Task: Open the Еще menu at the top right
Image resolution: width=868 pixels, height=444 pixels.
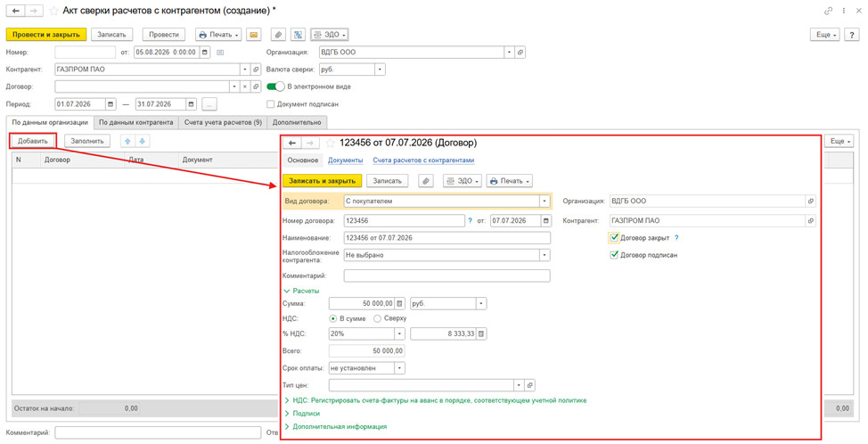Action: pyautogui.click(x=825, y=34)
